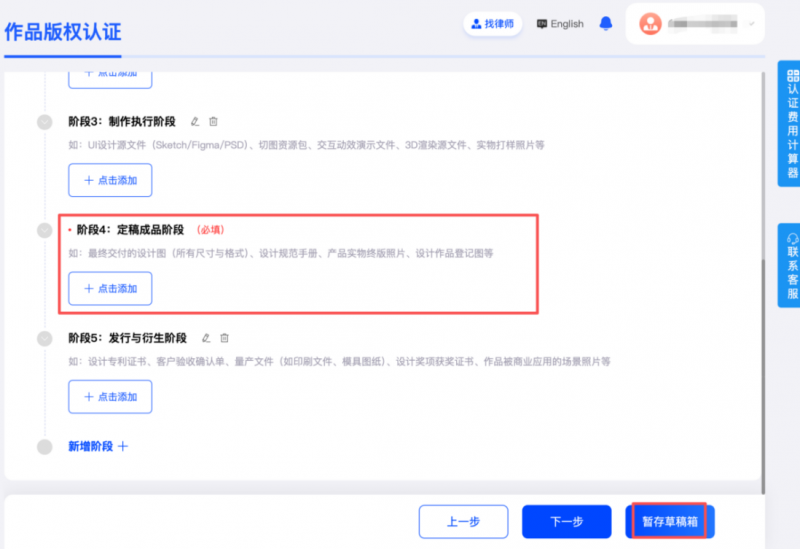This screenshot has width=800, height=549.
Task: Edit the 阶段3 制作执行阶段 title
Action: (195, 122)
